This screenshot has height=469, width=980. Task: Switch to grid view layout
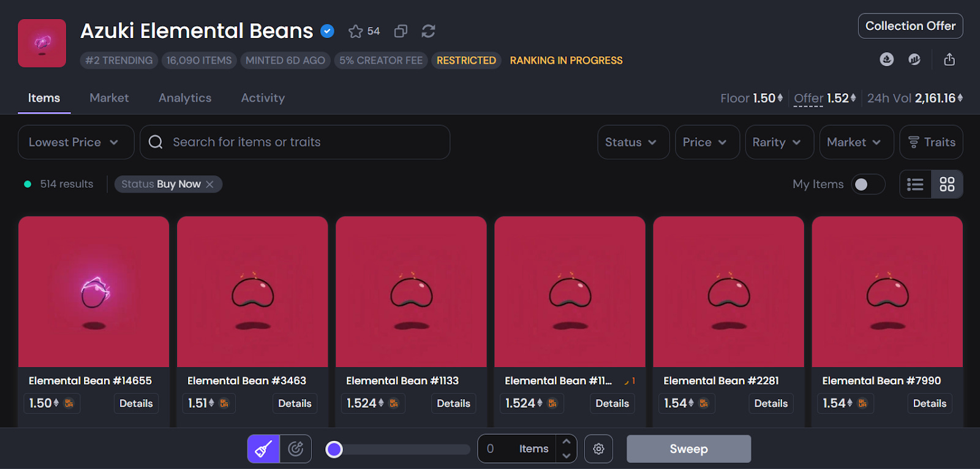[x=947, y=185]
